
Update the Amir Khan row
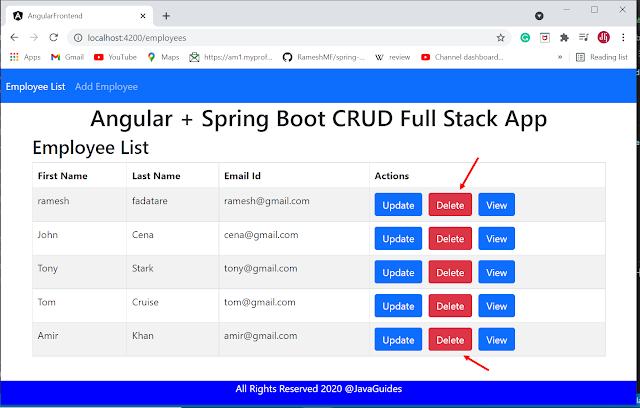[398, 339]
